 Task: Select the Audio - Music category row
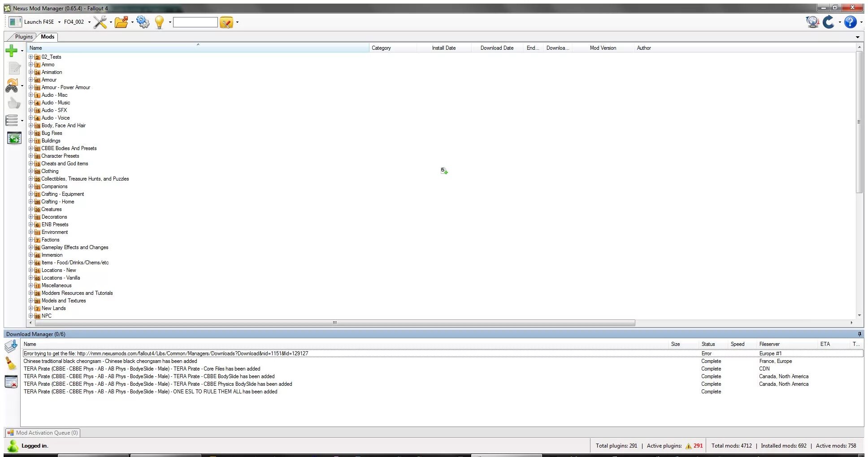tap(56, 103)
